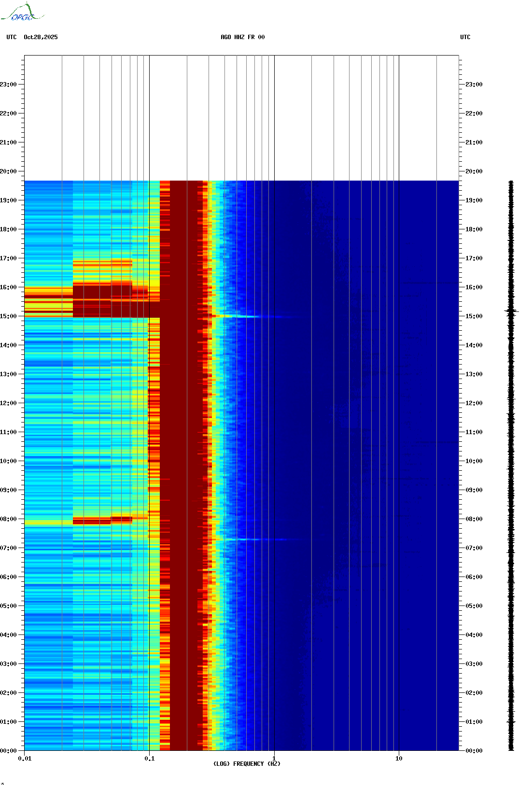Click 14:00 on the right time axis
The height and width of the screenshot is (789, 532).
[x=474, y=345]
